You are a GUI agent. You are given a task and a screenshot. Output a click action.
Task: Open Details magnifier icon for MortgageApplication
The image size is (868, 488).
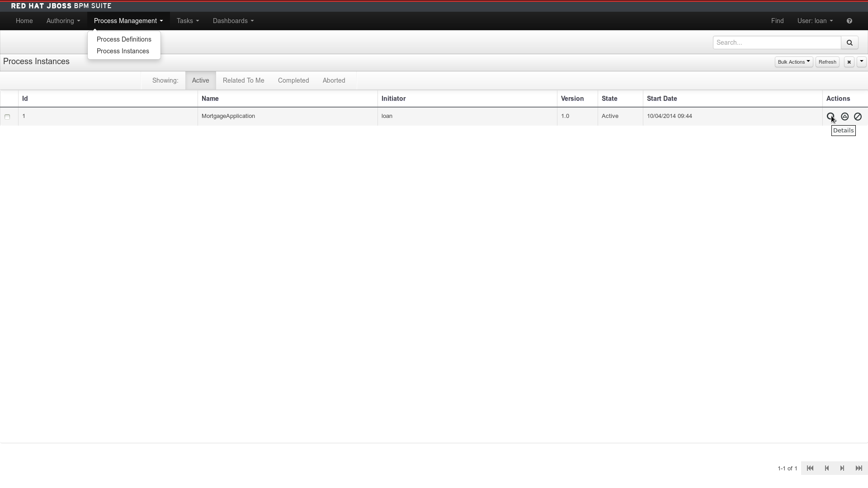(830, 117)
